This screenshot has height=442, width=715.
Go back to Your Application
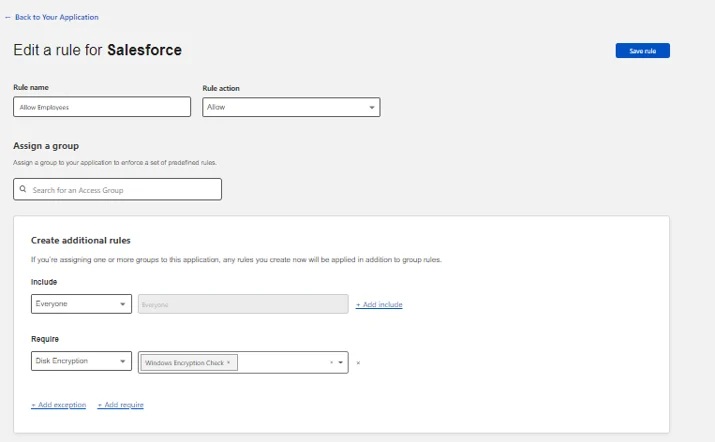52,17
